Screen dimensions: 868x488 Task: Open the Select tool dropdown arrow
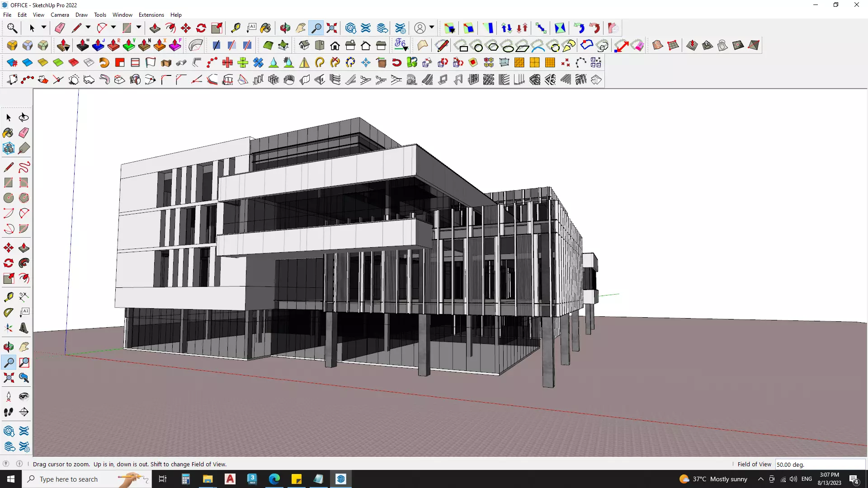click(x=44, y=28)
